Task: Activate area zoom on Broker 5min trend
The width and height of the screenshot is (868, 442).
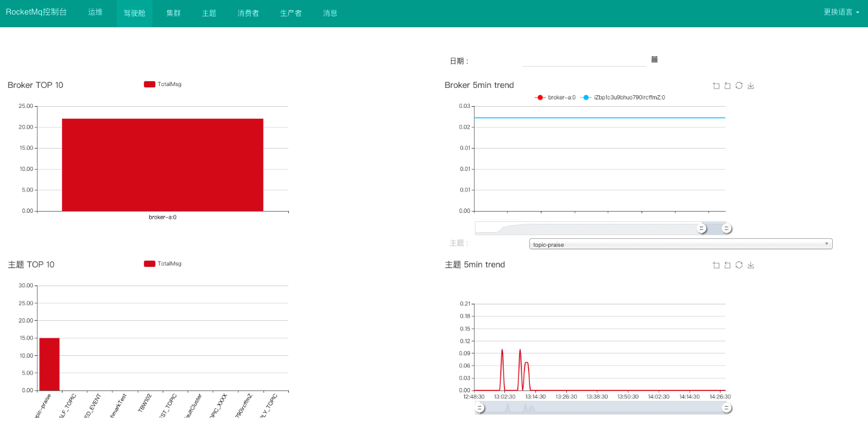Action: (x=716, y=85)
